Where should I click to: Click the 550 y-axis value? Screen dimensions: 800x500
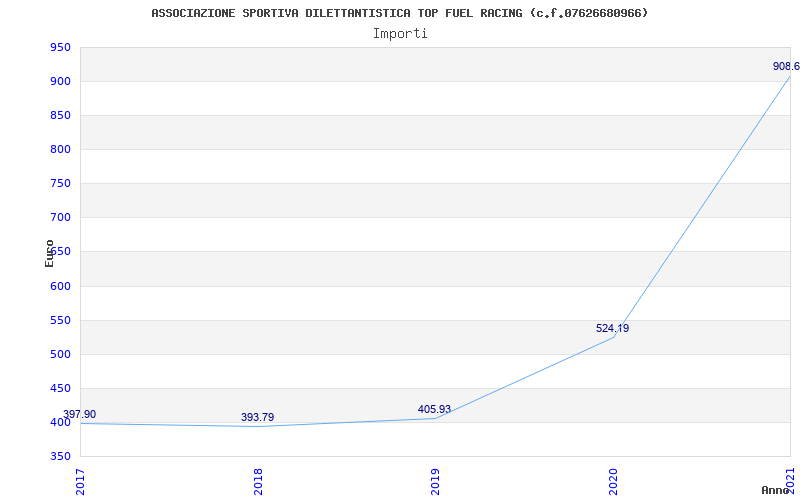(x=60, y=320)
